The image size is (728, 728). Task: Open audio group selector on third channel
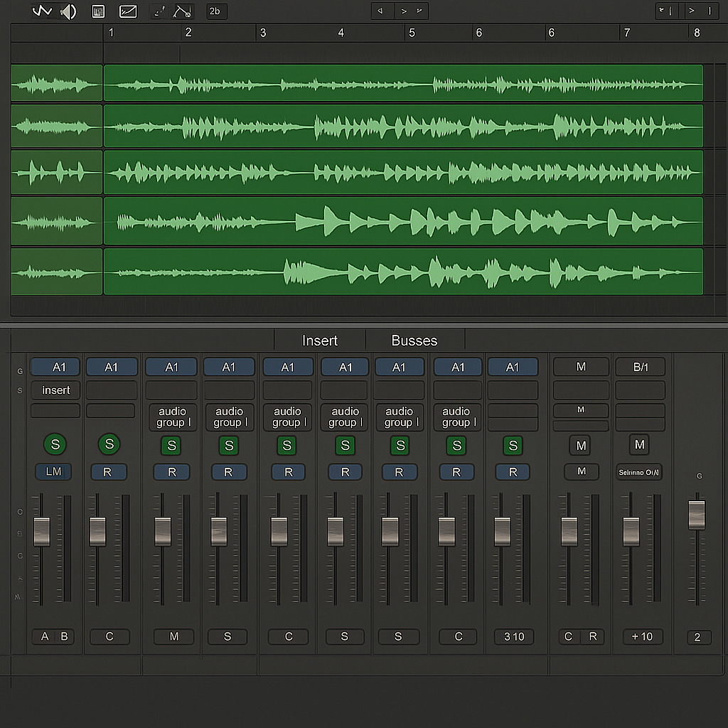click(173, 417)
